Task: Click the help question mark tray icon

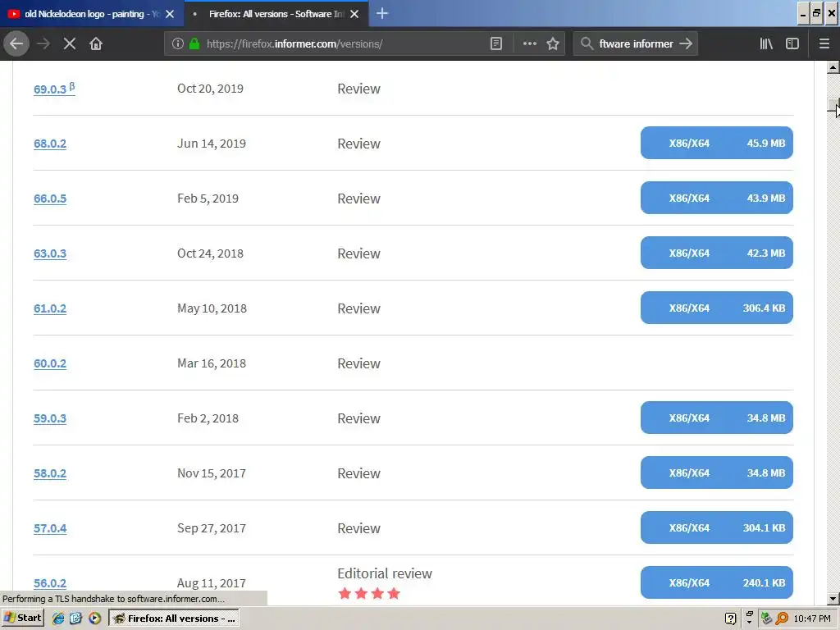Action: point(730,619)
